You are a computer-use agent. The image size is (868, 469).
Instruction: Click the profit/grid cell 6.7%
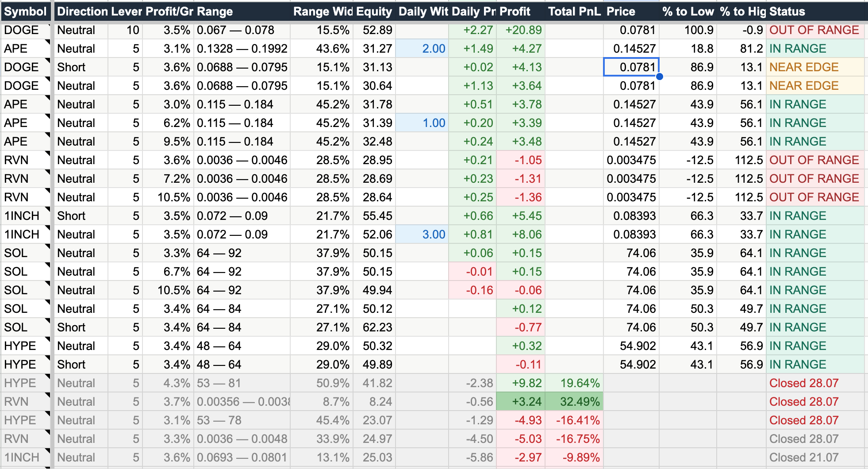(168, 272)
